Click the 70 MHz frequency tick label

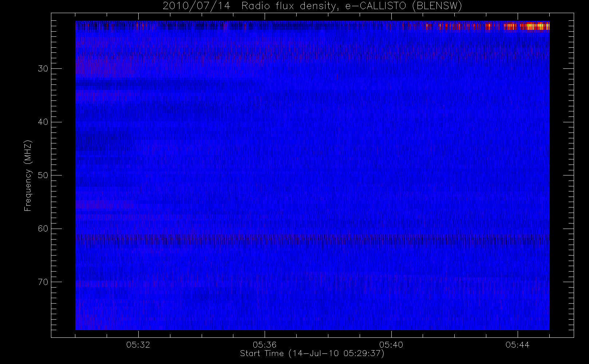coord(43,282)
